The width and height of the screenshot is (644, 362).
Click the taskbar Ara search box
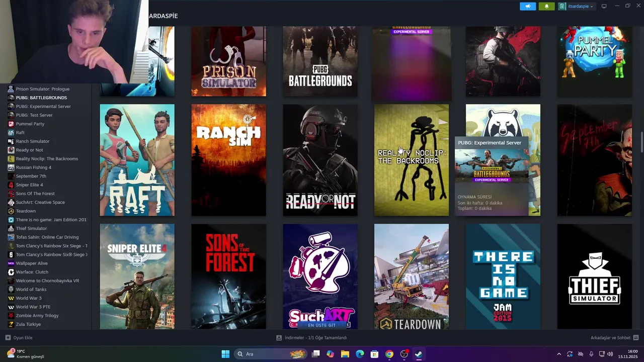[x=271, y=354]
